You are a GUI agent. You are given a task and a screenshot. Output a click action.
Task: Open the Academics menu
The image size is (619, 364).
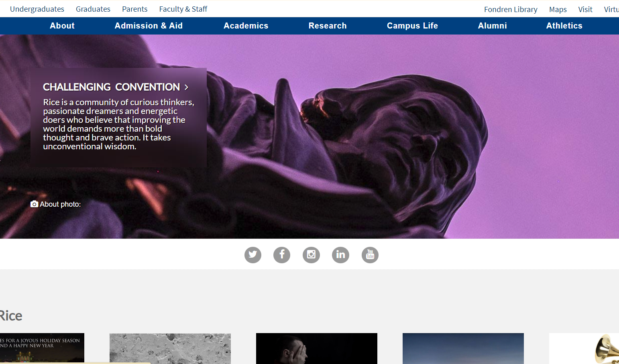click(246, 26)
